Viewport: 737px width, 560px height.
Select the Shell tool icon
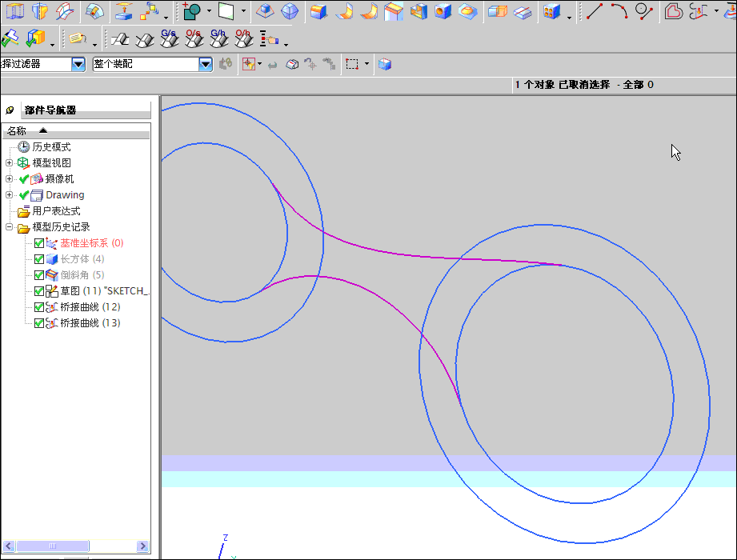[x=419, y=11]
